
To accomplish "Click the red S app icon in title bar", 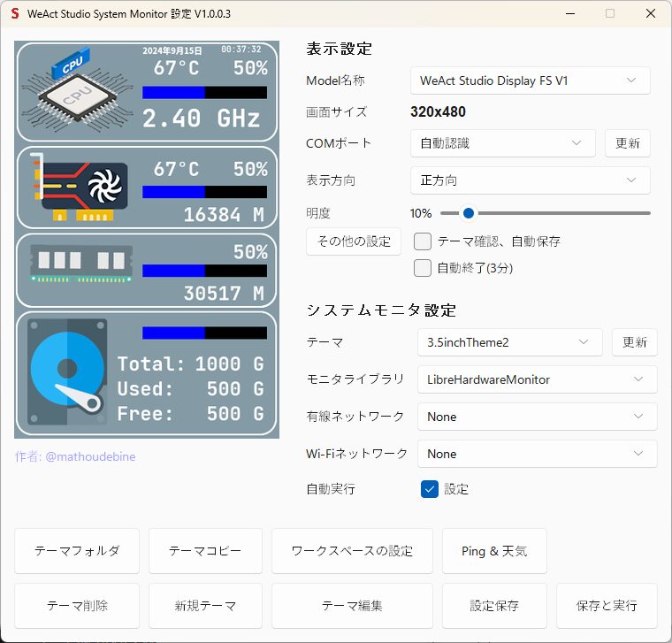I will point(15,14).
